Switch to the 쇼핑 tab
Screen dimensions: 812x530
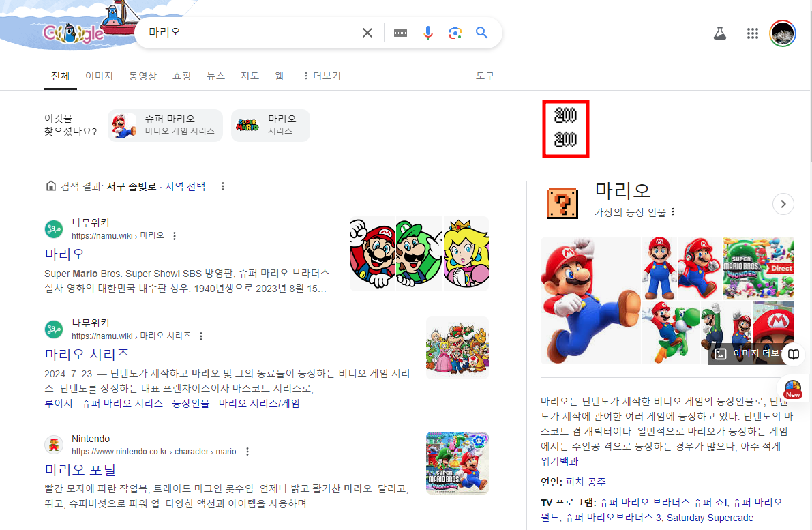pyautogui.click(x=181, y=76)
